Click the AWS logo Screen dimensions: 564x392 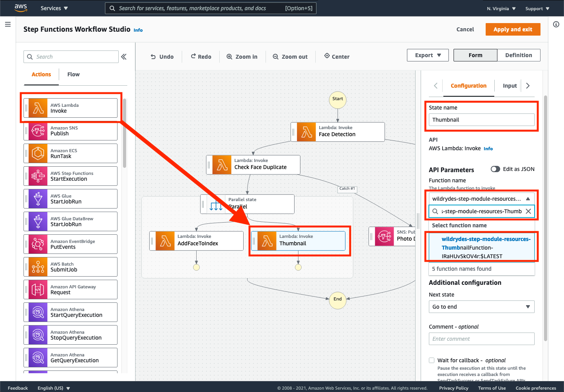point(21,8)
